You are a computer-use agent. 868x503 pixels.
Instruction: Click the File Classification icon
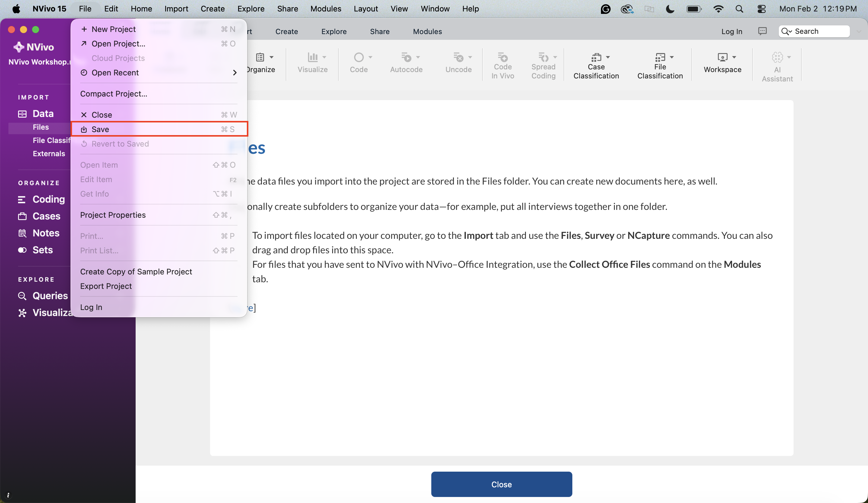[x=660, y=57]
